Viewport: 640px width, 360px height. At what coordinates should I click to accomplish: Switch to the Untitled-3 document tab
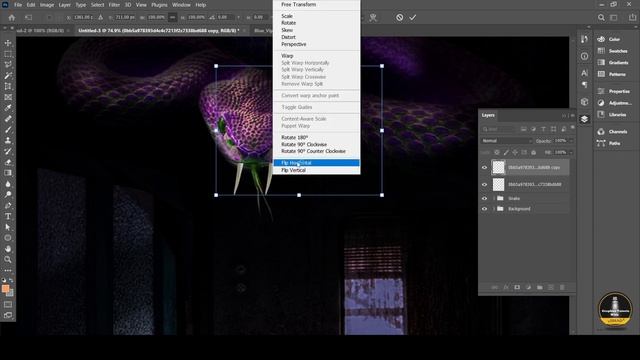[x=159, y=31]
